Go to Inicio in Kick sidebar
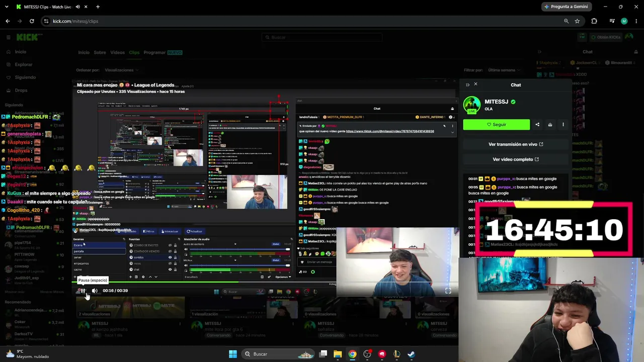This screenshot has width=644, height=362. [x=21, y=52]
